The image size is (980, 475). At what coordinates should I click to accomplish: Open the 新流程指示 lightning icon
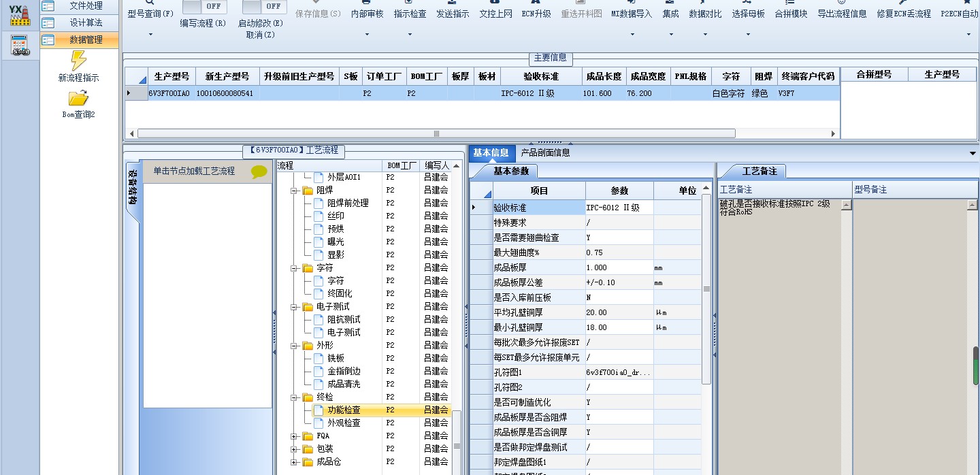pyautogui.click(x=79, y=61)
